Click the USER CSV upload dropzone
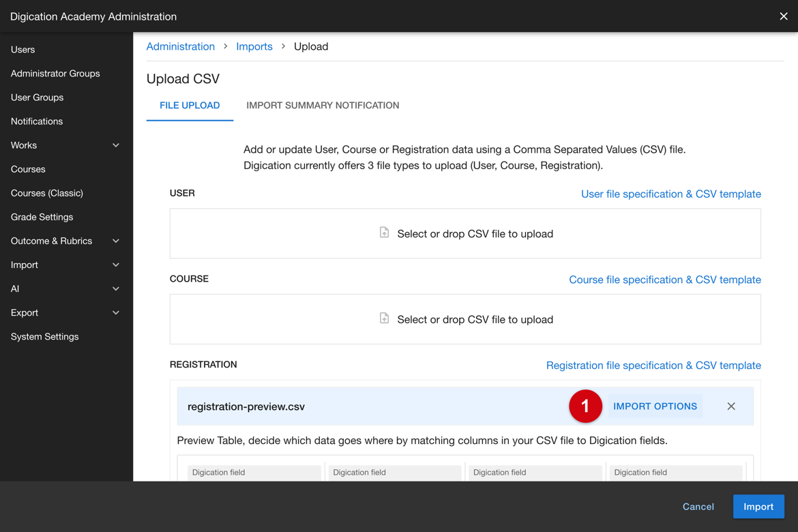 pos(465,233)
